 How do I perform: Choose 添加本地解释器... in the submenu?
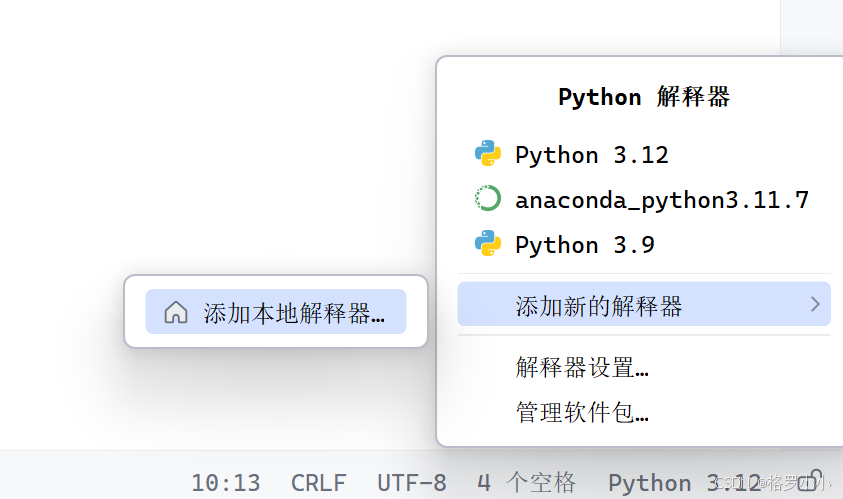276,312
